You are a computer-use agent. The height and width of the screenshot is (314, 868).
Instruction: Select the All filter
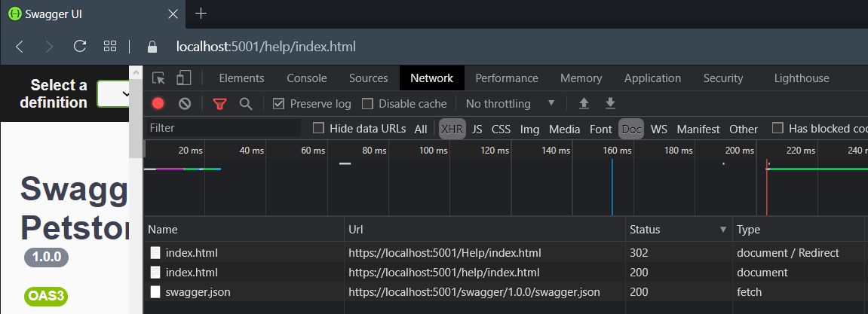click(x=421, y=129)
